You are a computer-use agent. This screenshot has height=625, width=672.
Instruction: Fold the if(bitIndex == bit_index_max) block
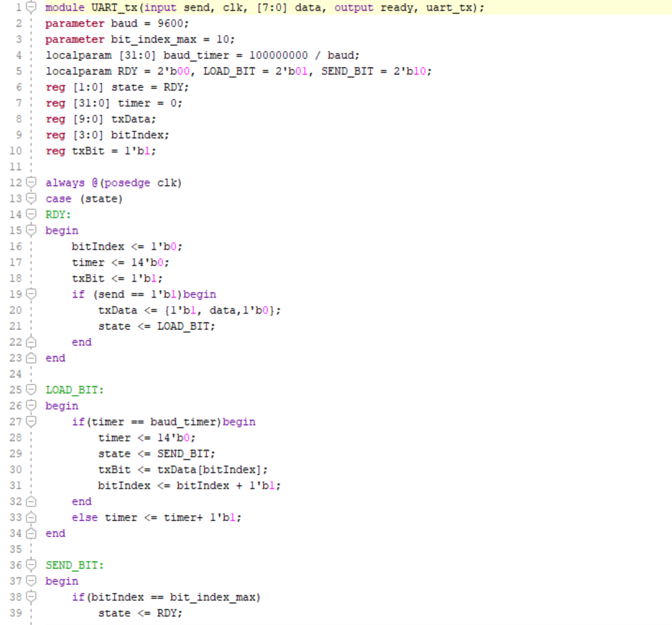(31, 597)
